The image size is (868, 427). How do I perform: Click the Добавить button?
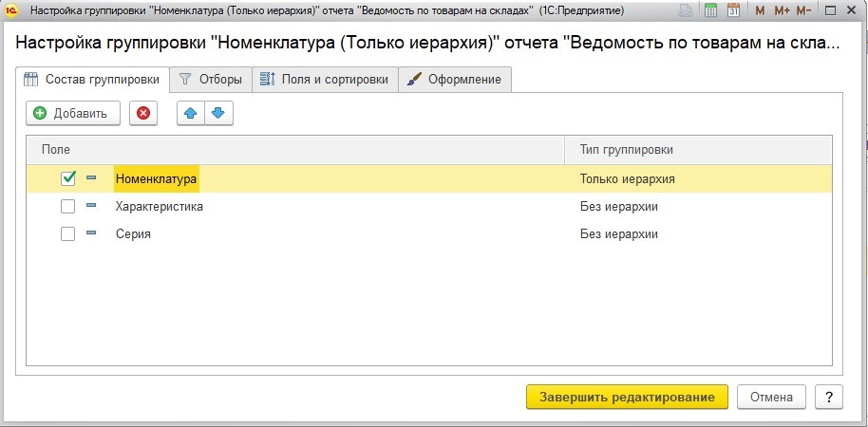(73, 113)
